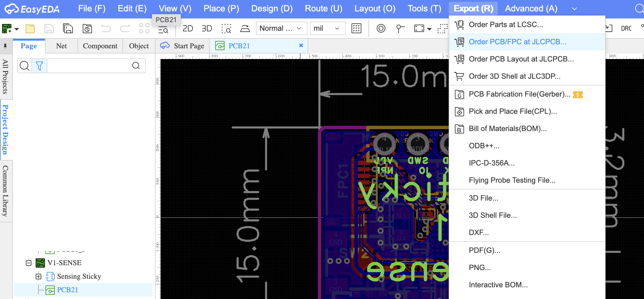Open Common Library side panel

coord(5,191)
